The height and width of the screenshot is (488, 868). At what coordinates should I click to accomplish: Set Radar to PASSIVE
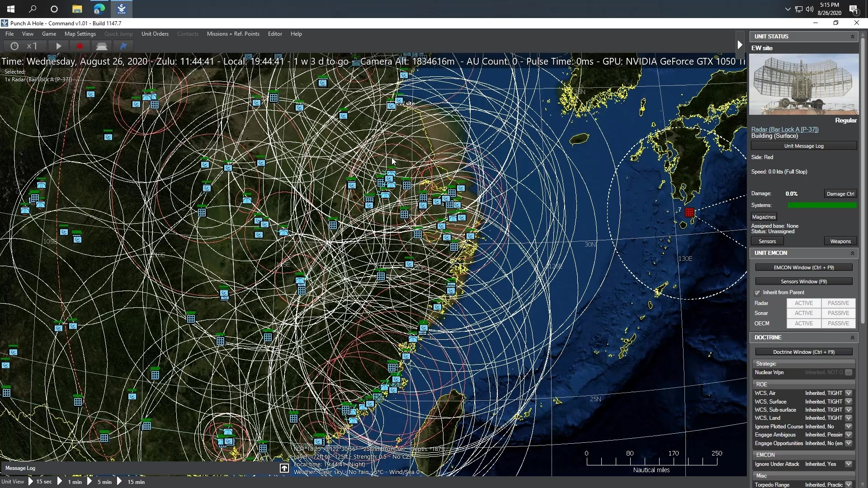point(838,303)
